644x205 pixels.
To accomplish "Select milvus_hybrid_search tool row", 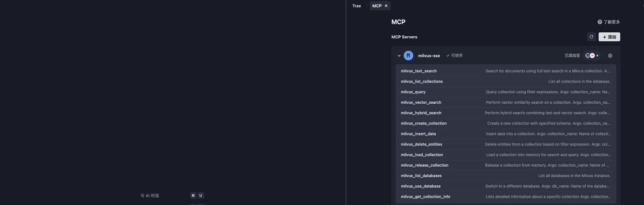I will pos(506,113).
